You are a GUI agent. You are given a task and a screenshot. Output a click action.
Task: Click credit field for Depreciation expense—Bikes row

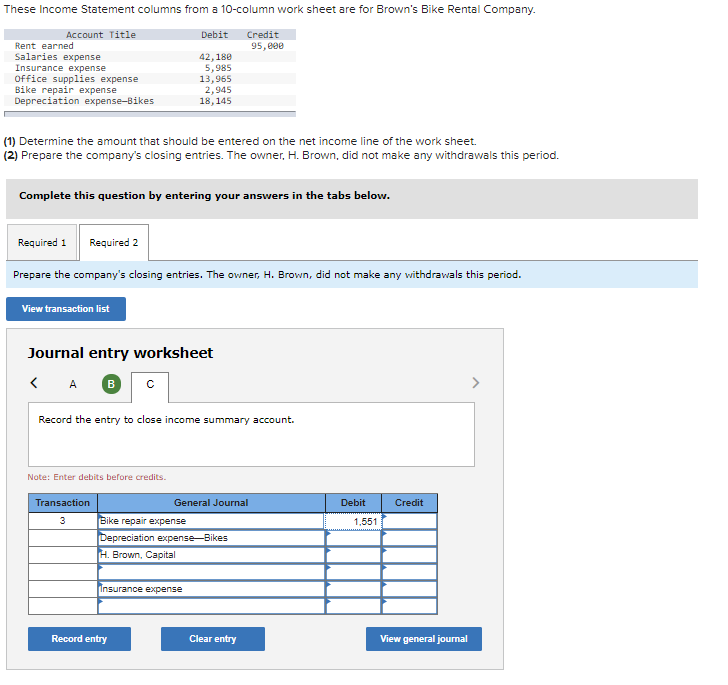point(410,538)
